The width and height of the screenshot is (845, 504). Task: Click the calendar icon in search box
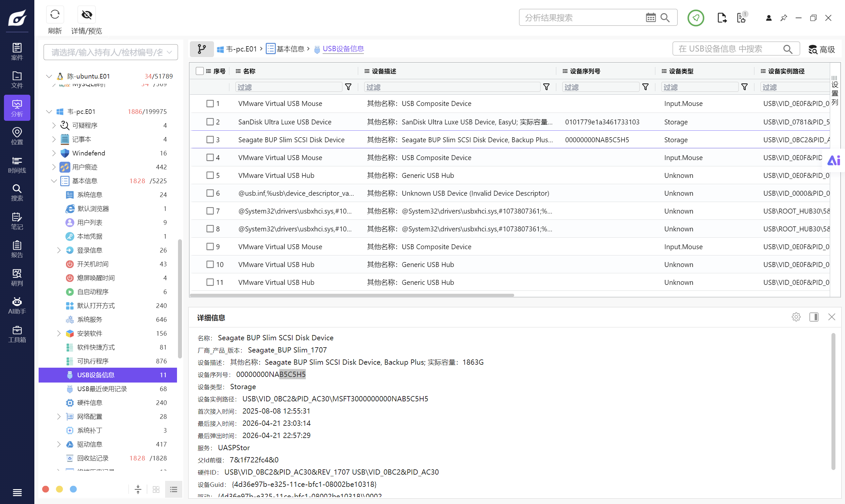[x=651, y=18]
